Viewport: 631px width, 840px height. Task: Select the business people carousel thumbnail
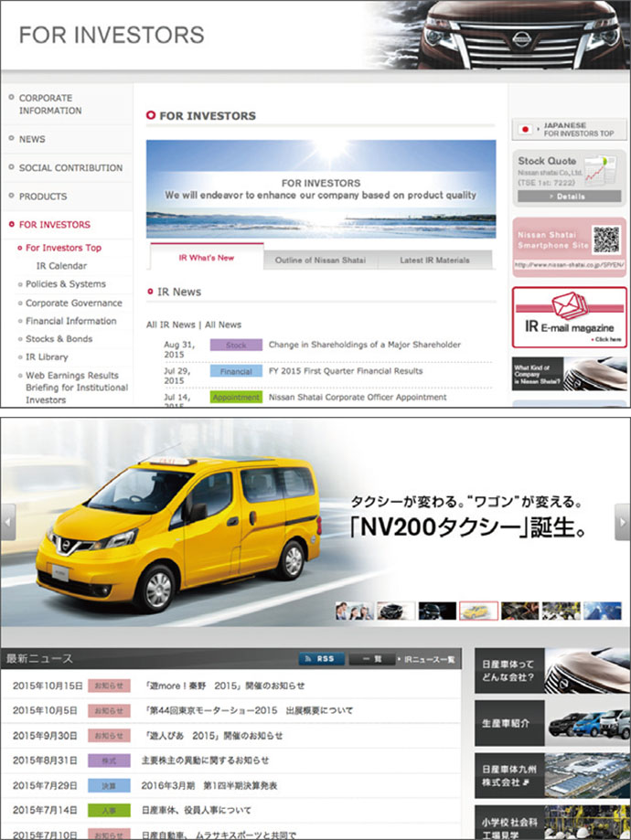coord(354,611)
